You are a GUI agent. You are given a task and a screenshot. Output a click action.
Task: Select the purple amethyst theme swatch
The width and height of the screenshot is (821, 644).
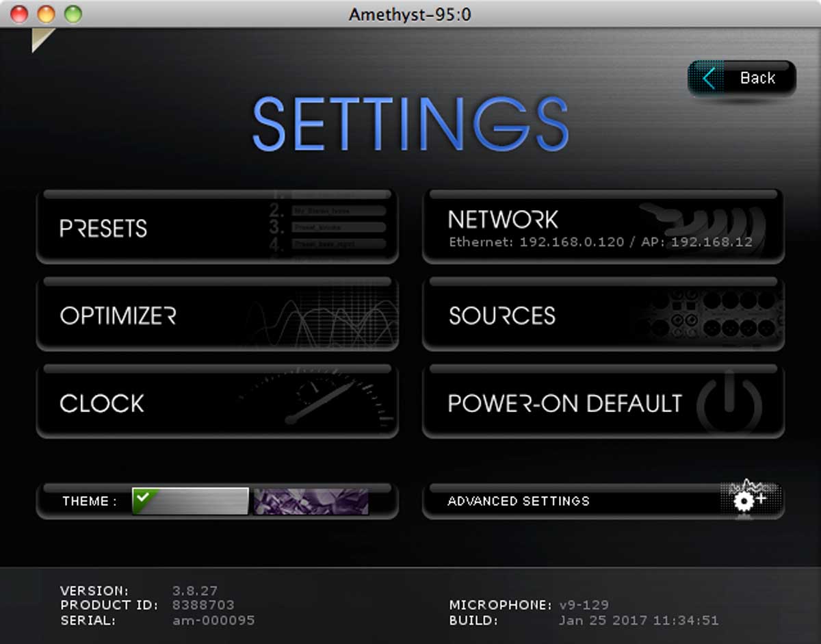tap(311, 502)
